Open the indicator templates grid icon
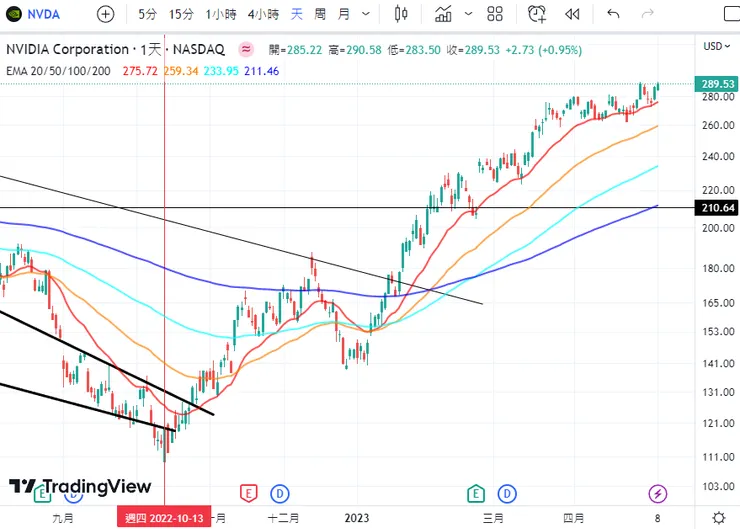The height and width of the screenshot is (529, 740). tap(495, 14)
